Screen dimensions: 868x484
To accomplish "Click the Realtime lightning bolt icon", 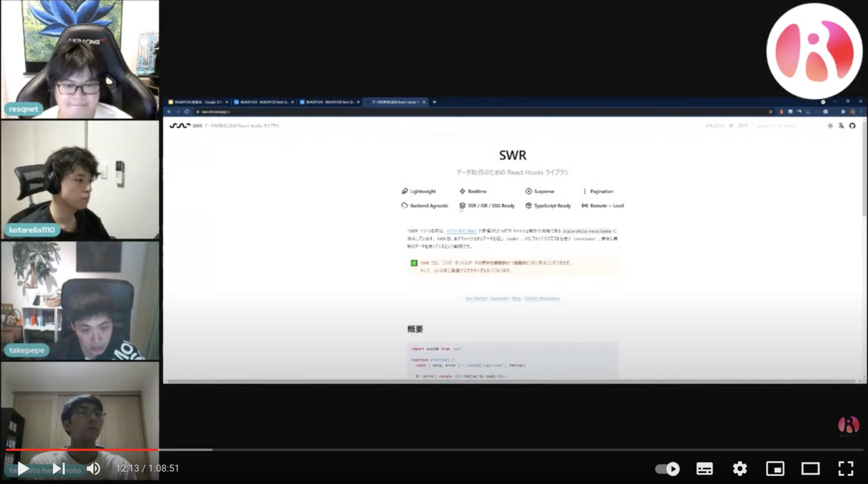I will point(462,192).
